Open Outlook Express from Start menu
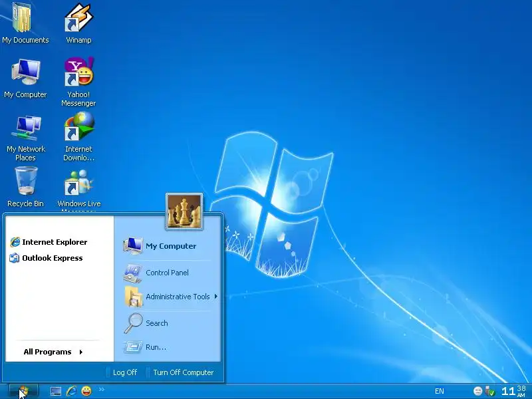This screenshot has width=532, height=399. [x=46, y=258]
